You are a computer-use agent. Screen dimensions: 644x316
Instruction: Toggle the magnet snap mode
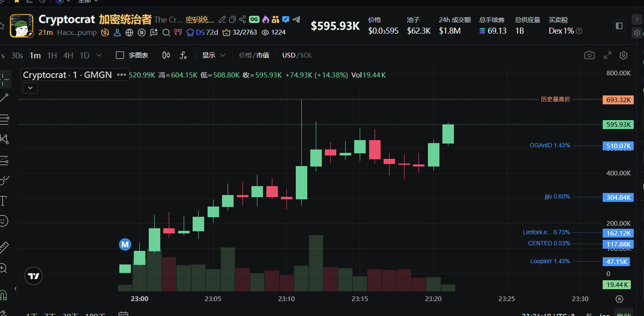(3, 295)
